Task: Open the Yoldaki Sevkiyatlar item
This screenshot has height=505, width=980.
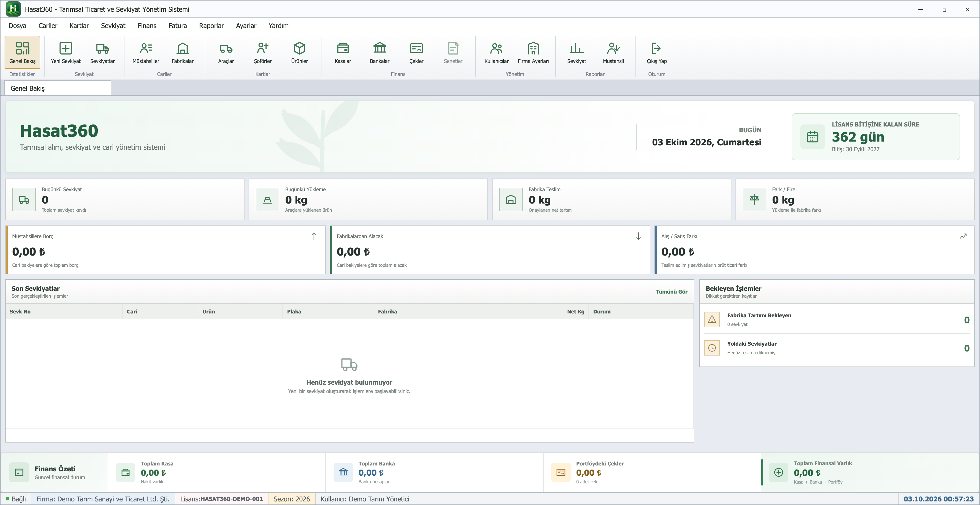Action: pos(837,348)
